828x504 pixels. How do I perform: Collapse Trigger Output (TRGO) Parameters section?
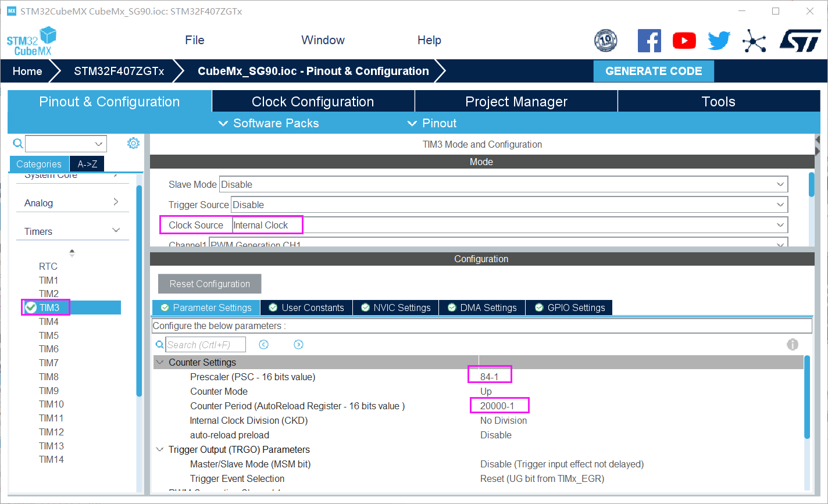click(x=160, y=449)
